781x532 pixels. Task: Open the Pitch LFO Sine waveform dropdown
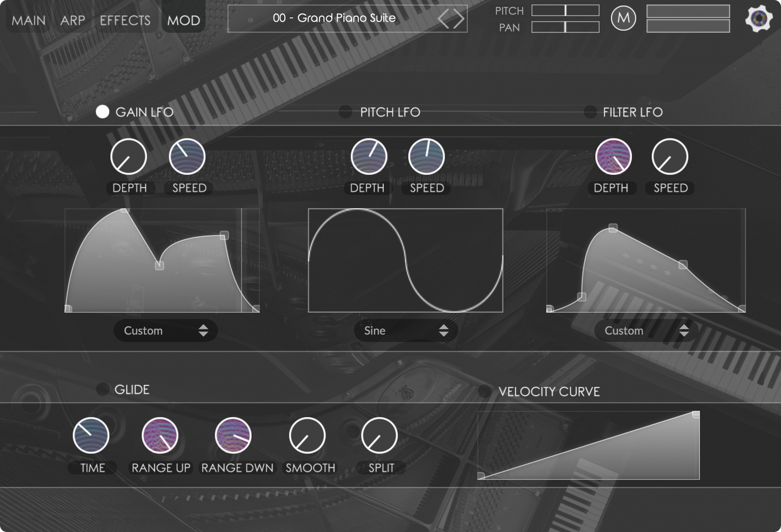406,330
